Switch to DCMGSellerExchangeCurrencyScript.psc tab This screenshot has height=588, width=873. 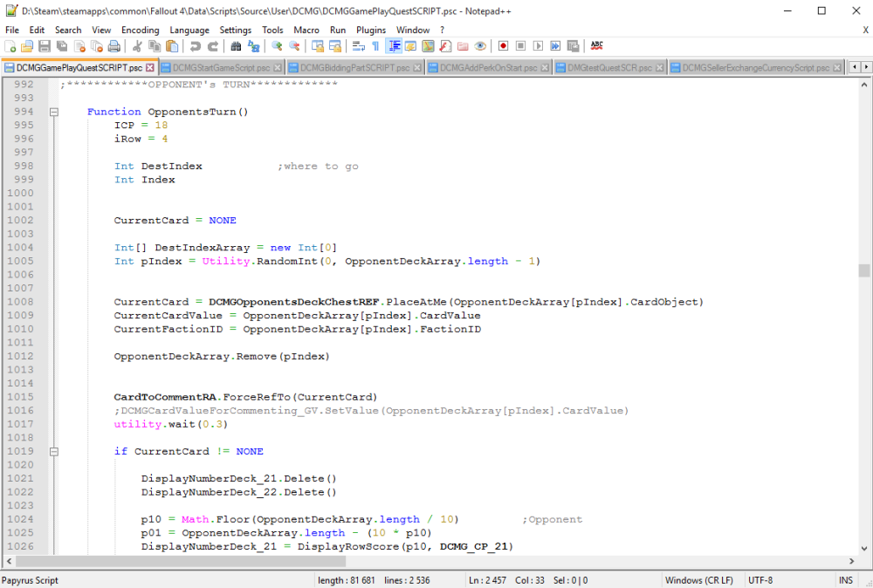point(755,68)
